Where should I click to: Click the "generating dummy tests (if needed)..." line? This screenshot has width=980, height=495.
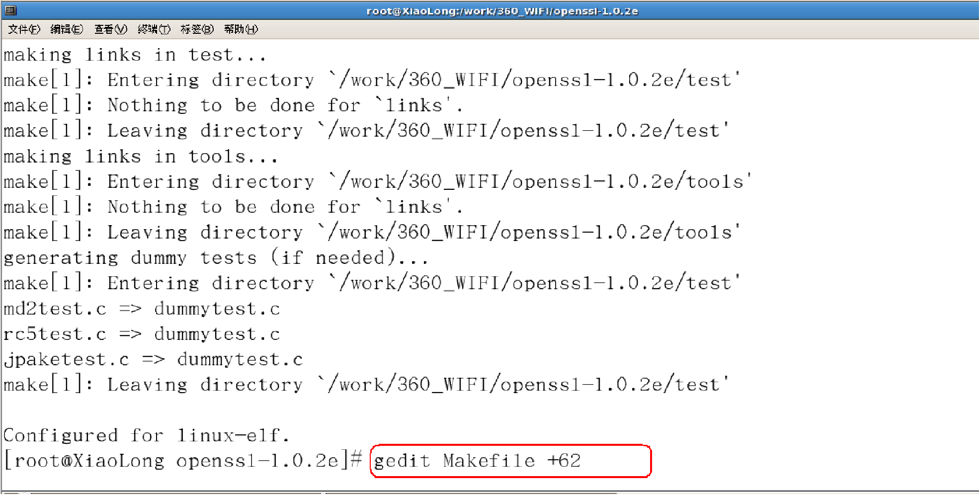[x=216, y=258]
